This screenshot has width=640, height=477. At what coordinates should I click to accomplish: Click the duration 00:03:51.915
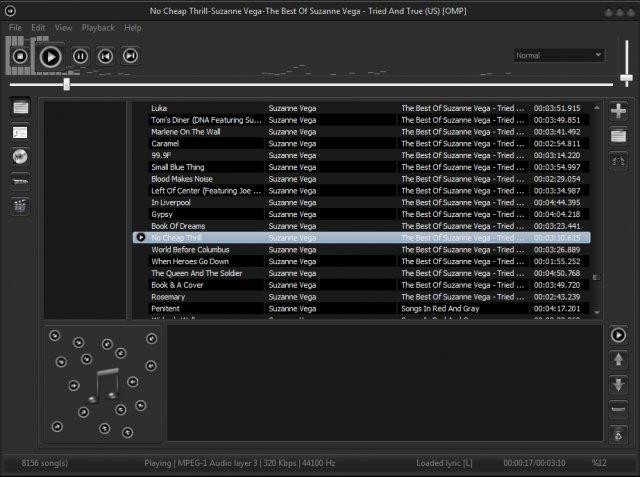click(x=557, y=108)
